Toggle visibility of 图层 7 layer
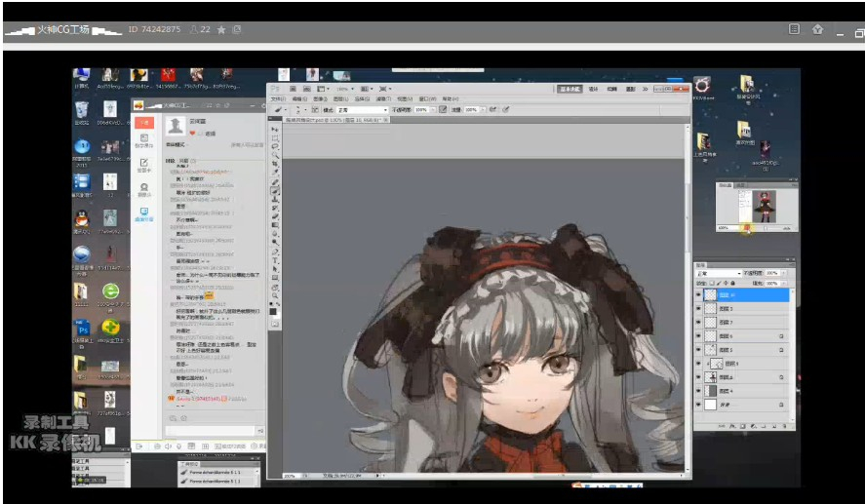The width and height of the screenshot is (865, 504). (x=698, y=323)
